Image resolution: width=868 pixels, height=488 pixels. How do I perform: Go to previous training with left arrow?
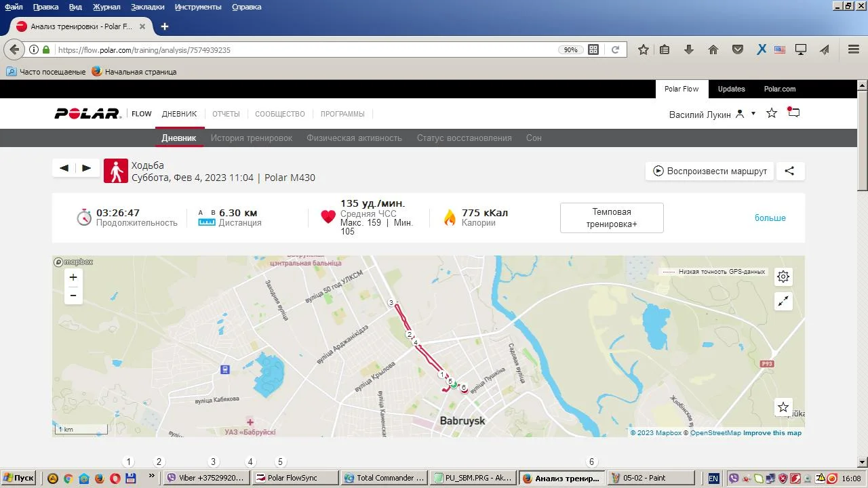point(64,168)
